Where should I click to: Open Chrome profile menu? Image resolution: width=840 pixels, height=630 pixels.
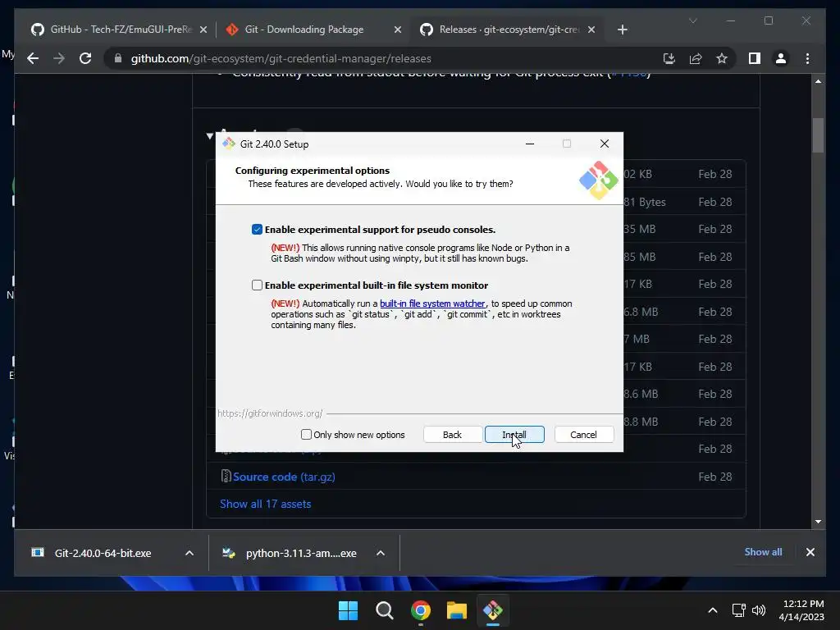coord(781,58)
